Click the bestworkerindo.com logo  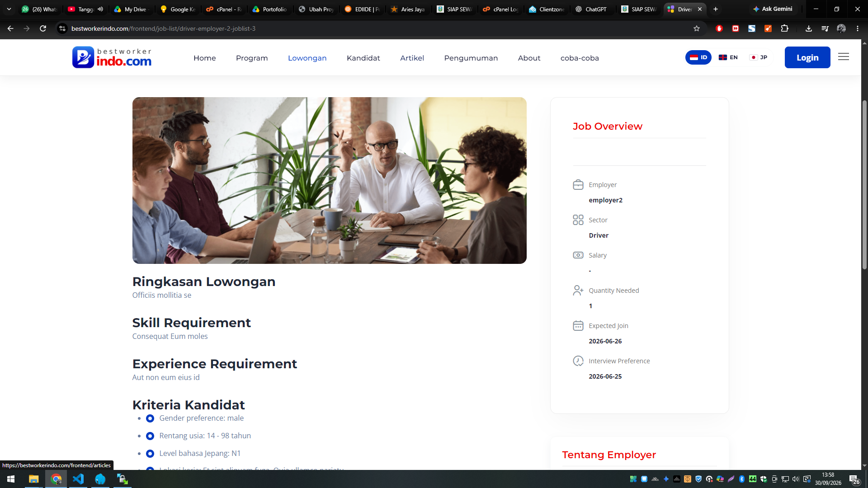point(112,57)
